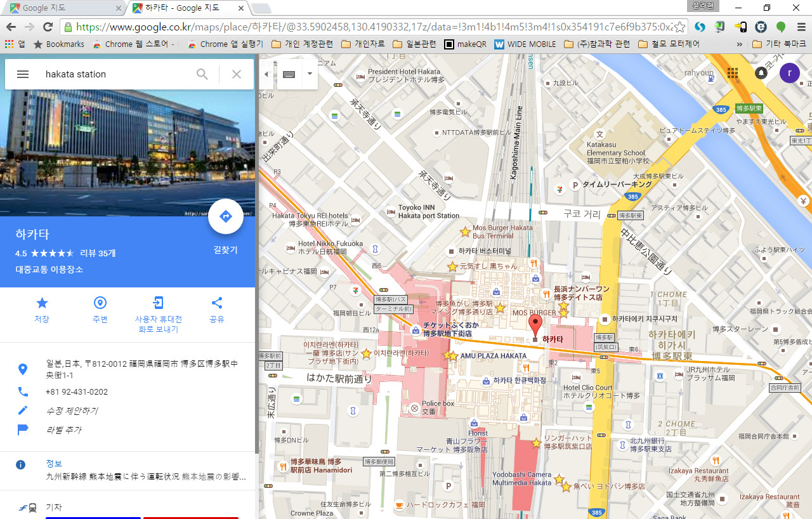Click Police box 交番 marker
The width and height of the screenshot is (812, 519).
click(415, 407)
